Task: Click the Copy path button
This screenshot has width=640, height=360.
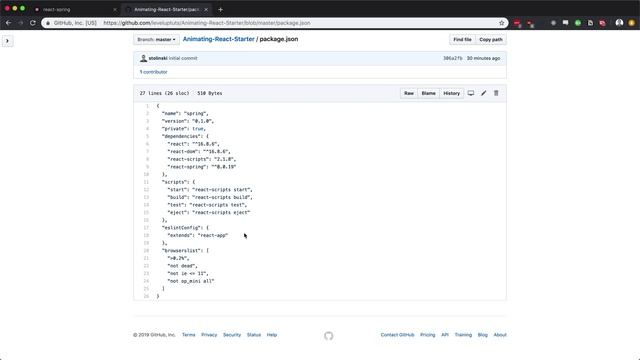Action: 491,40
